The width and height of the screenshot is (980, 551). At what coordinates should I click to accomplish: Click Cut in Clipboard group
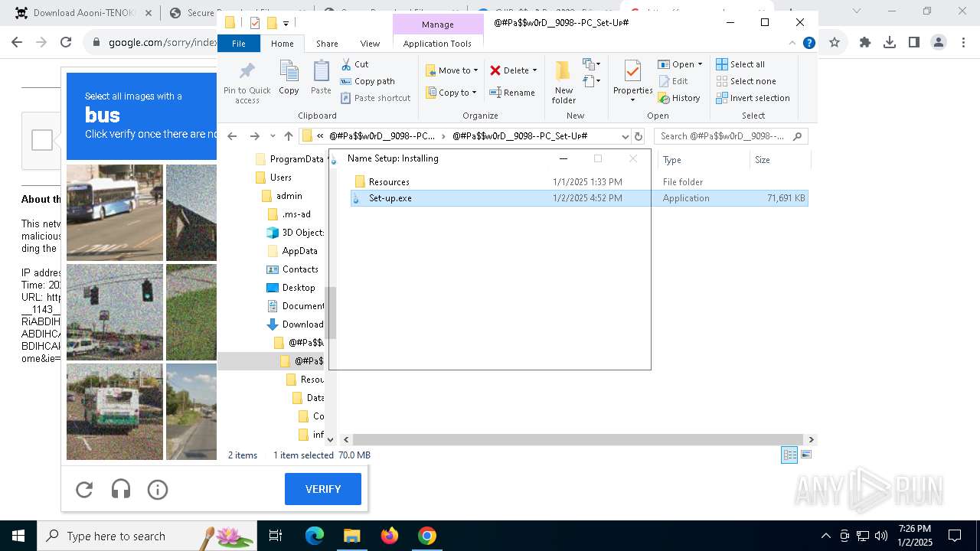click(x=354, y=64)
